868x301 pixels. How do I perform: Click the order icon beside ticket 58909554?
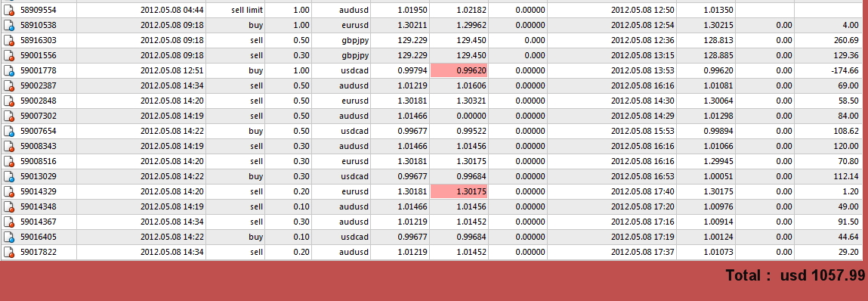(9, 10)
